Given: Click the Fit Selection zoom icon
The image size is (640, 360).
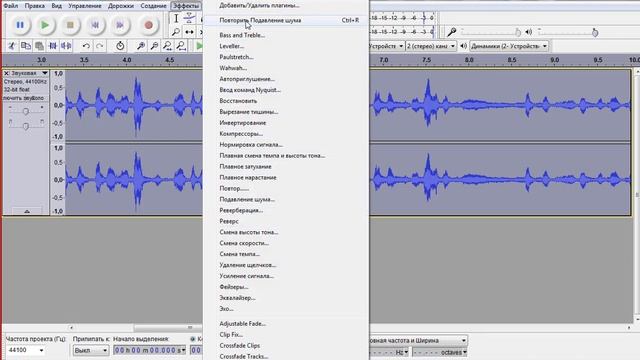Looking at the screenshot, I should coord(168,46).
